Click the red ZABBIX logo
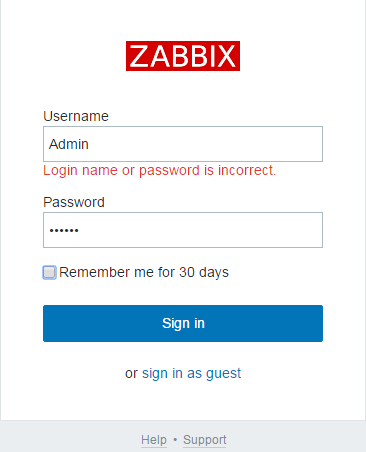Viewport: 366px width, 452px height. tap(183, 56)
